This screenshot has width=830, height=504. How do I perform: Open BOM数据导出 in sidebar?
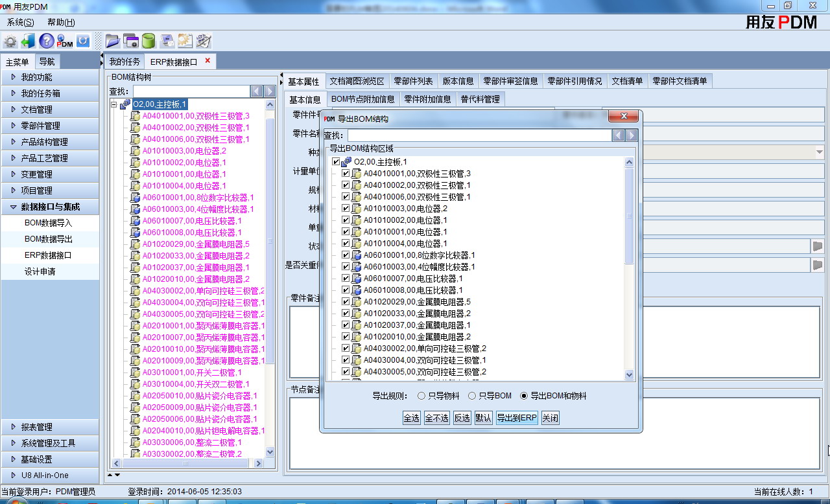[x=49, y=239]
